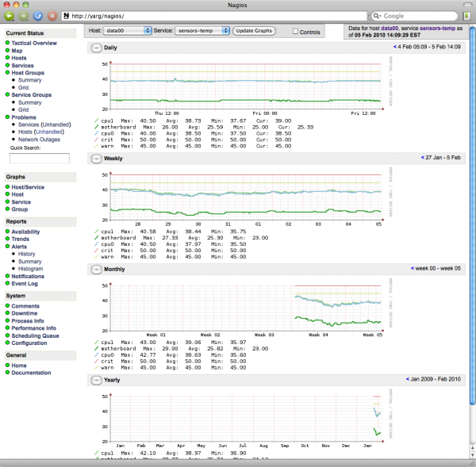
Task: Open the Service dropdown showing sensors-temp
Action: pyautogui.click(x=203, y=30)
